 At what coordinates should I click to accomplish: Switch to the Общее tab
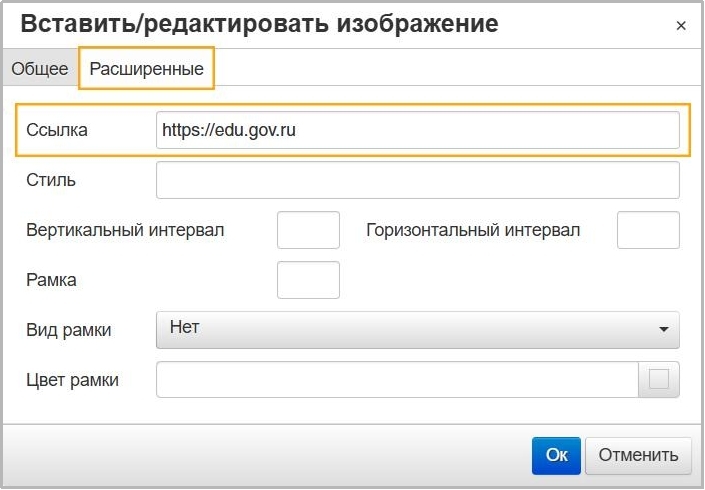pos(40,69)
